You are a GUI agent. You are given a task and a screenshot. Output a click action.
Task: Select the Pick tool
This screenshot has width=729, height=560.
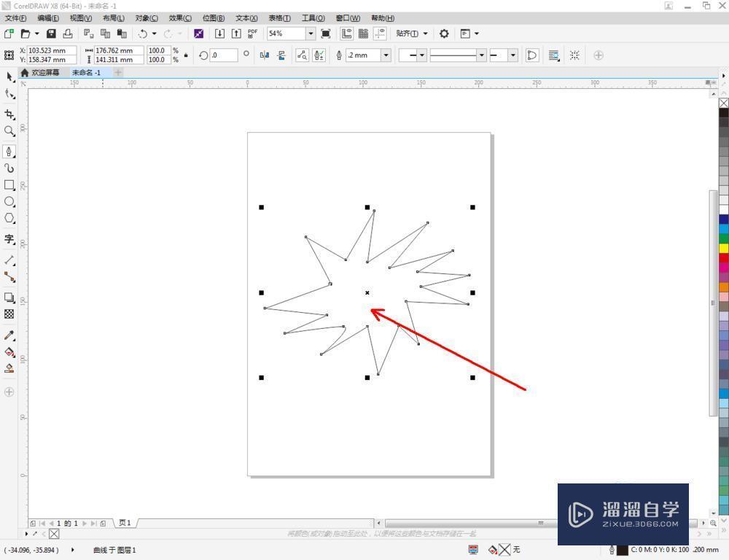coord(10,77)
